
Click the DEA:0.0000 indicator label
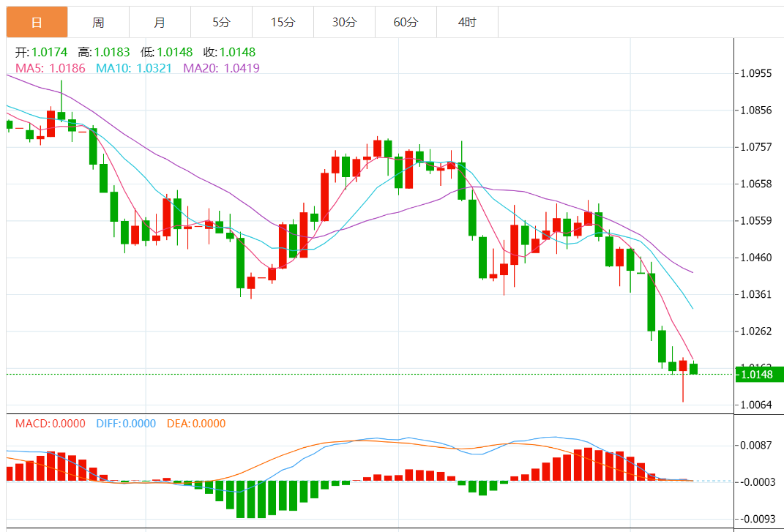tap(196, 424)
